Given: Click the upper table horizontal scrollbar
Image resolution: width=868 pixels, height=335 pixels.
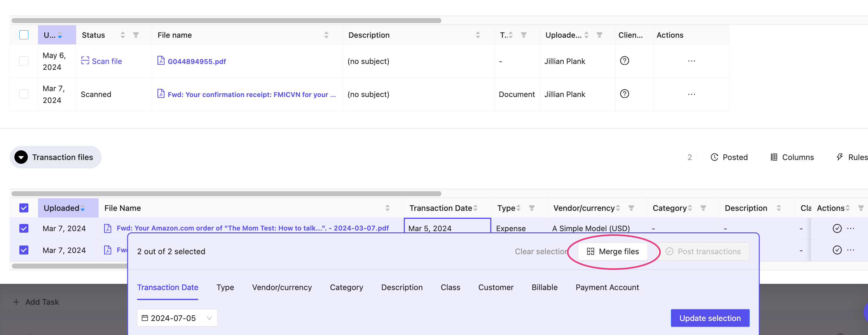Looking at the screenshot, I should [x=226, y=21].
